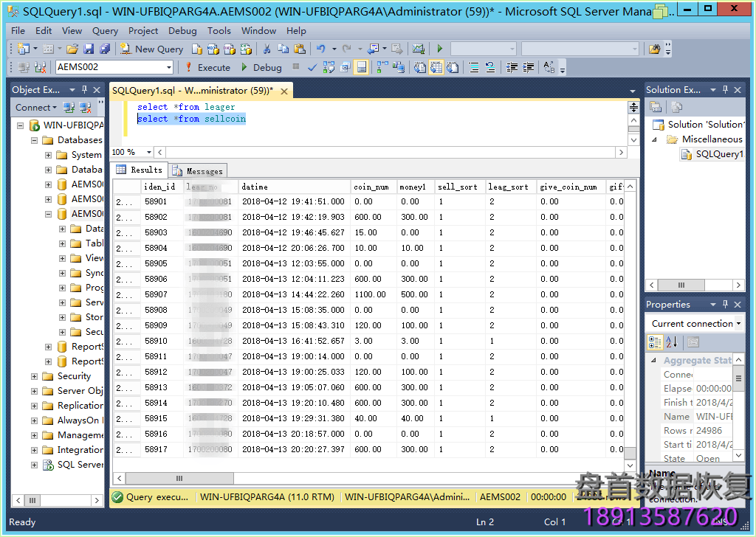Open the File menu
This screenshot has height=537, width=756.
click(18, 31)
